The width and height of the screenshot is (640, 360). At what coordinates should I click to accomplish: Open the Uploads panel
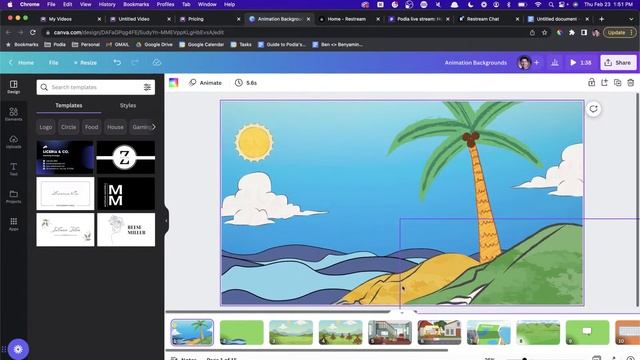click(13, 142)
